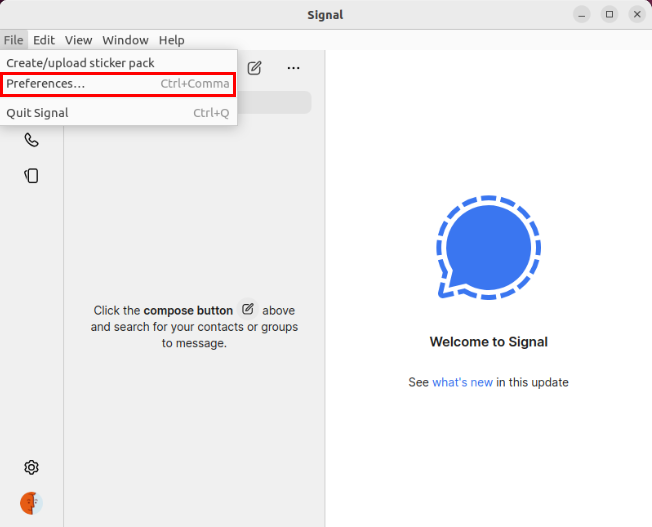Select Create/upload sticker pack
This screenshot has width=652, height=527.
[x=119, y=63]
